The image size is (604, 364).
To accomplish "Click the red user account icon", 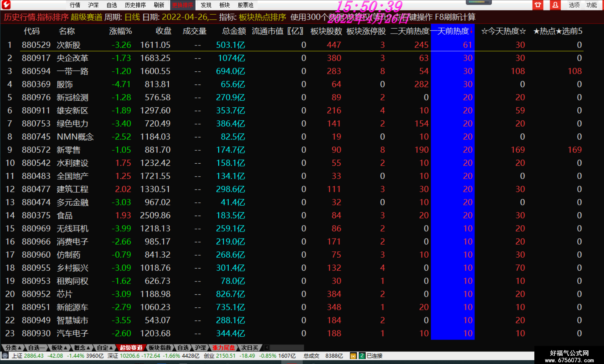I will point(555,5).
